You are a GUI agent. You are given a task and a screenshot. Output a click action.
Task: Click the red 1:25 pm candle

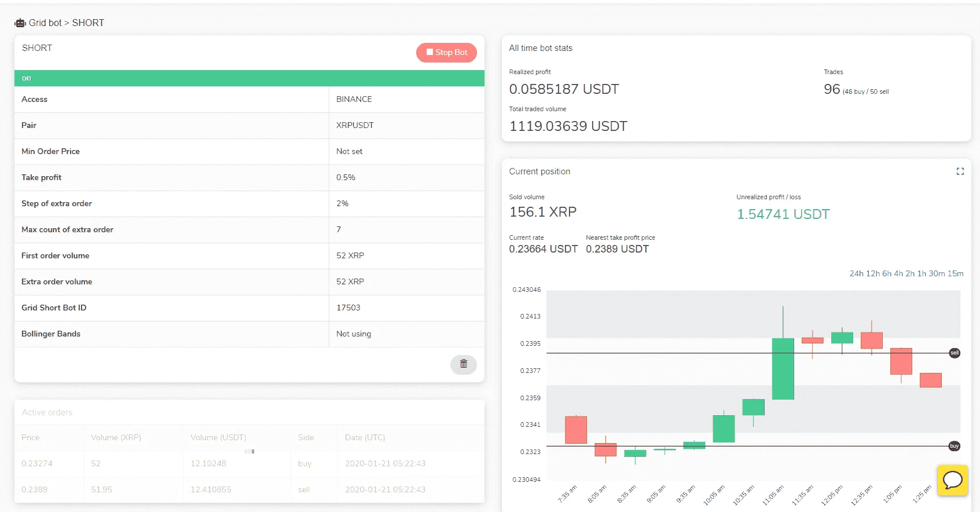tap(931, 380)
